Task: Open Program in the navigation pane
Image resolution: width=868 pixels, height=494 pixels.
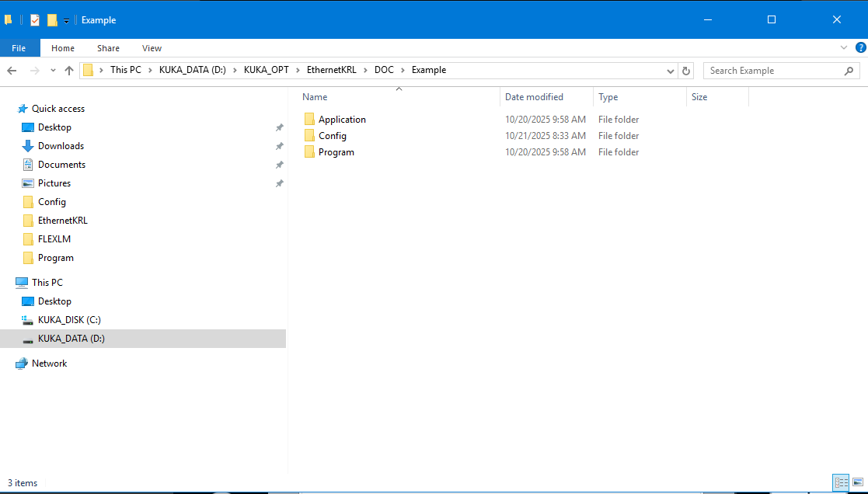Action: click(x=56, y=258)
